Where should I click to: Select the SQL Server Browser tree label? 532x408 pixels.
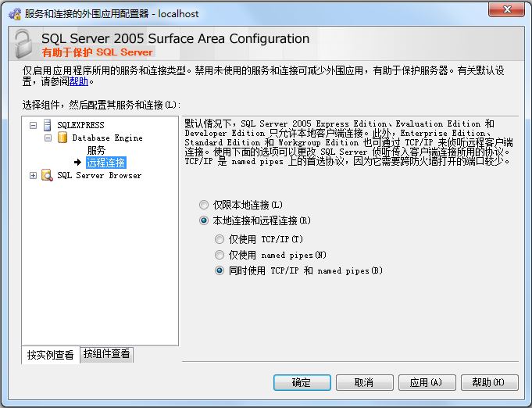(99, 175)
